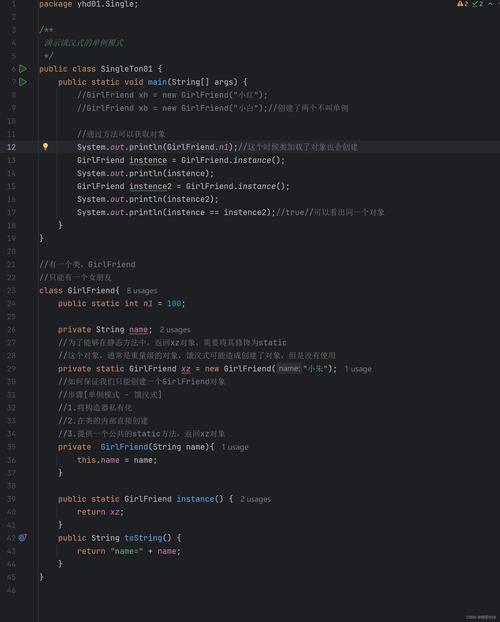The height and width of the screenshot is (622, 500).
Task: Click run icon beside main method
Action: click(x=23, y=82)
